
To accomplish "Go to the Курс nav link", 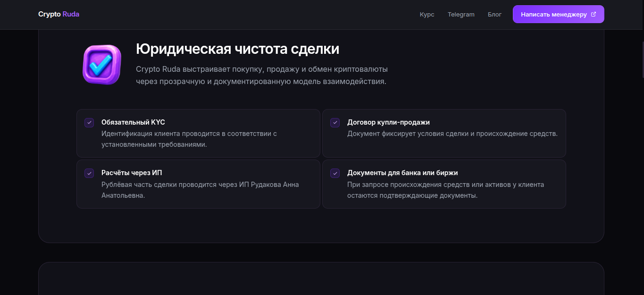I will [427, 15].
